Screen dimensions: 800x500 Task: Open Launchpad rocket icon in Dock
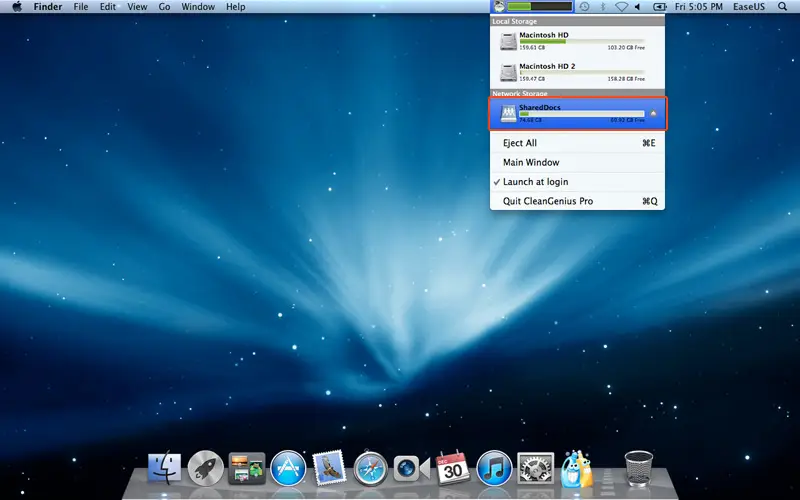[x=206, y=468]
